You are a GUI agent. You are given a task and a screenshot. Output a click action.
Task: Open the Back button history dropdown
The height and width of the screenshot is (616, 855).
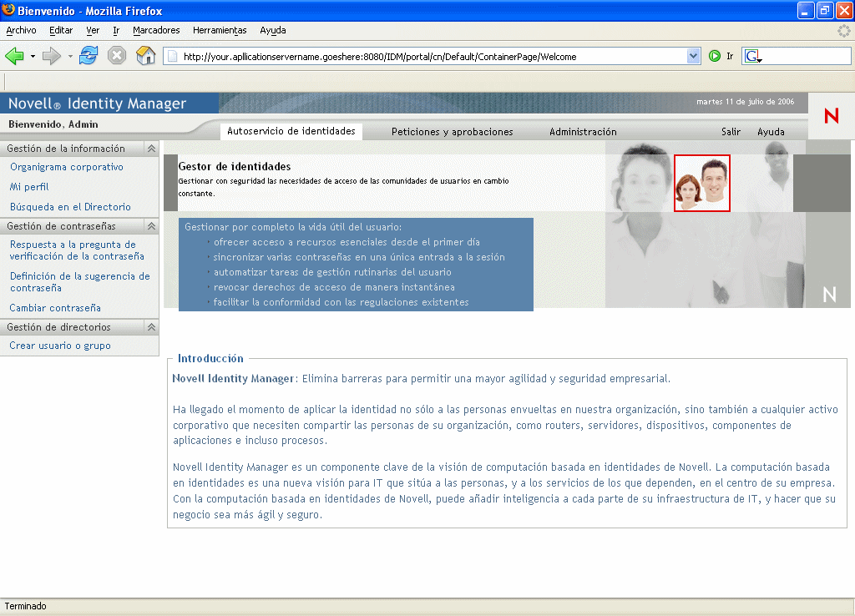pos(33,56)
